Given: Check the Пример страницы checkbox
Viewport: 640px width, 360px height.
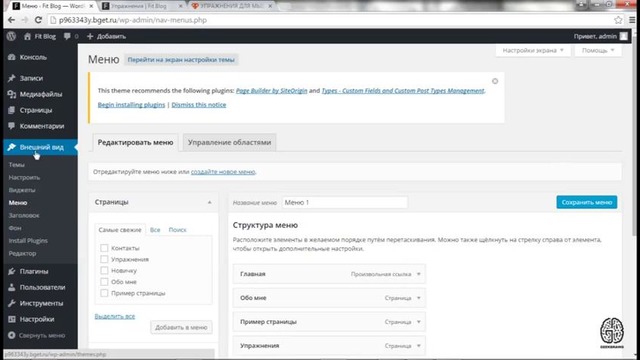Looking at the screenshot, I should point(104,293).
